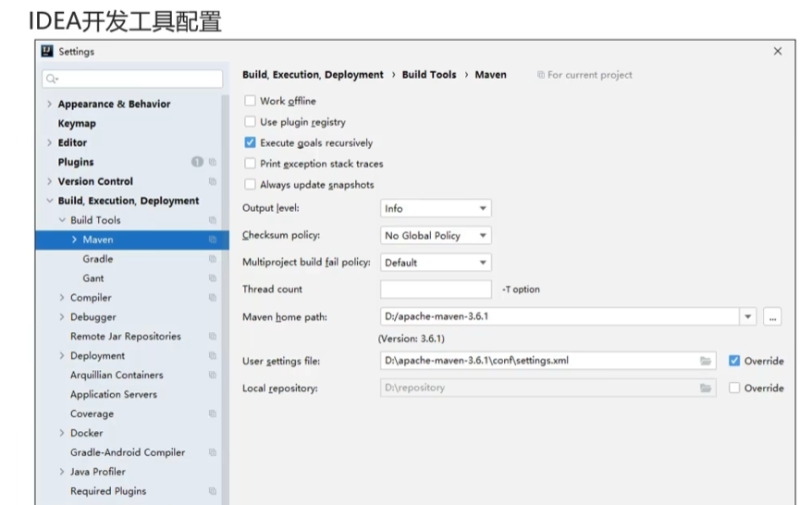
Task: Click the project-level icon beside Deployment
Action: tap(213, 355)
